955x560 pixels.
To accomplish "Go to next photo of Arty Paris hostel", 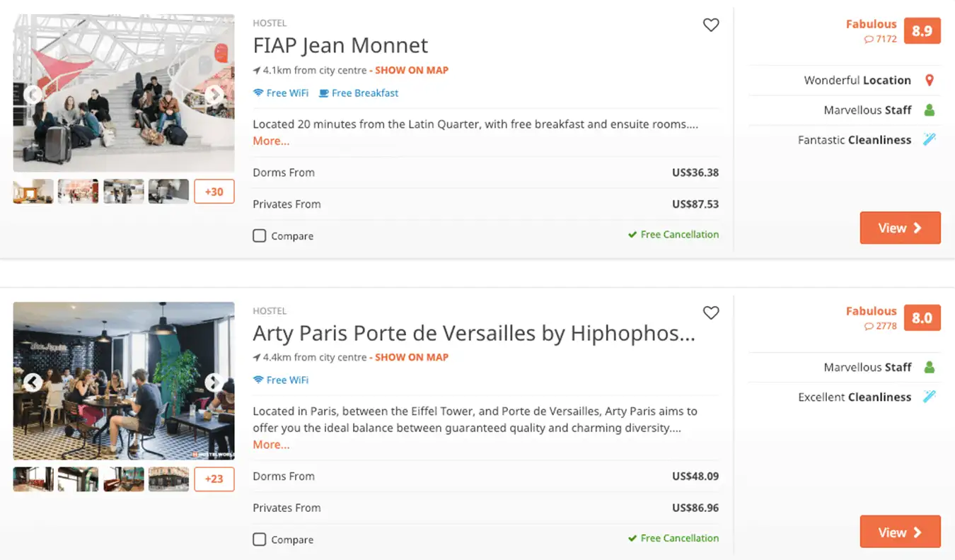I will (x=214, y=383).
